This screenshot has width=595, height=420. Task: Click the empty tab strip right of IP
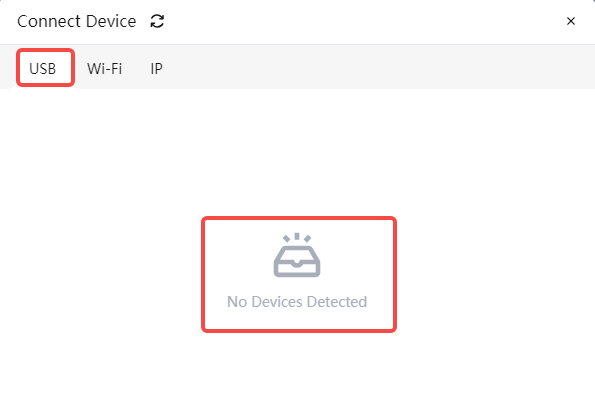tap(379, 67)
